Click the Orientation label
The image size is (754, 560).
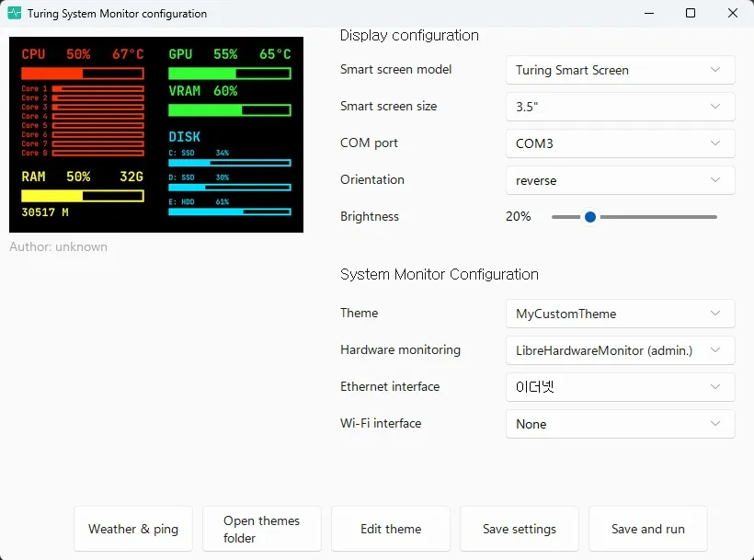[372, 179]
